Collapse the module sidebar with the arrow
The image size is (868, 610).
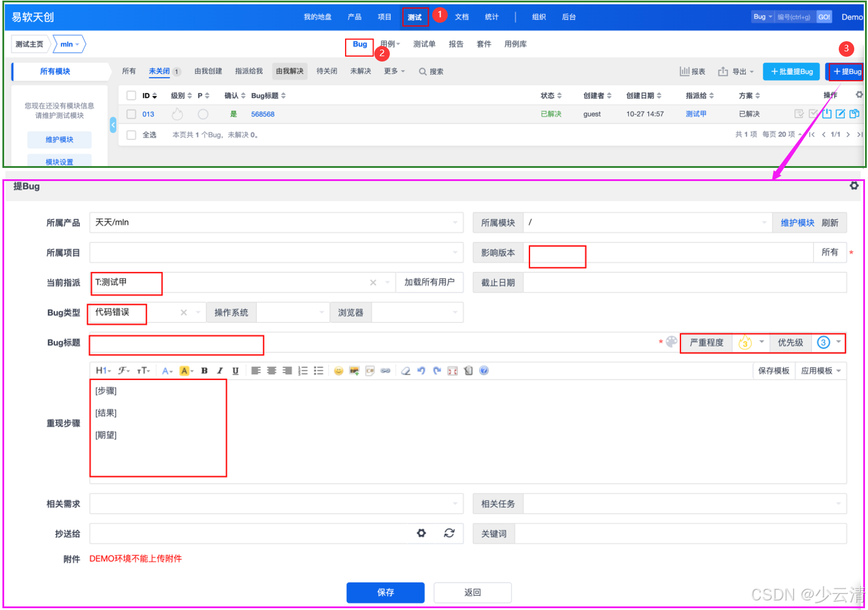coord(113,125)
